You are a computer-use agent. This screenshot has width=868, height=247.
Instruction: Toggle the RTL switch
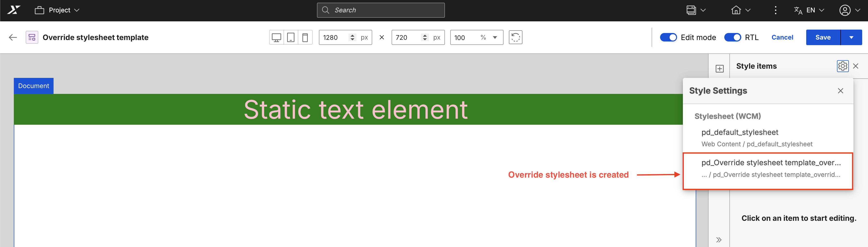pos(733,37)
